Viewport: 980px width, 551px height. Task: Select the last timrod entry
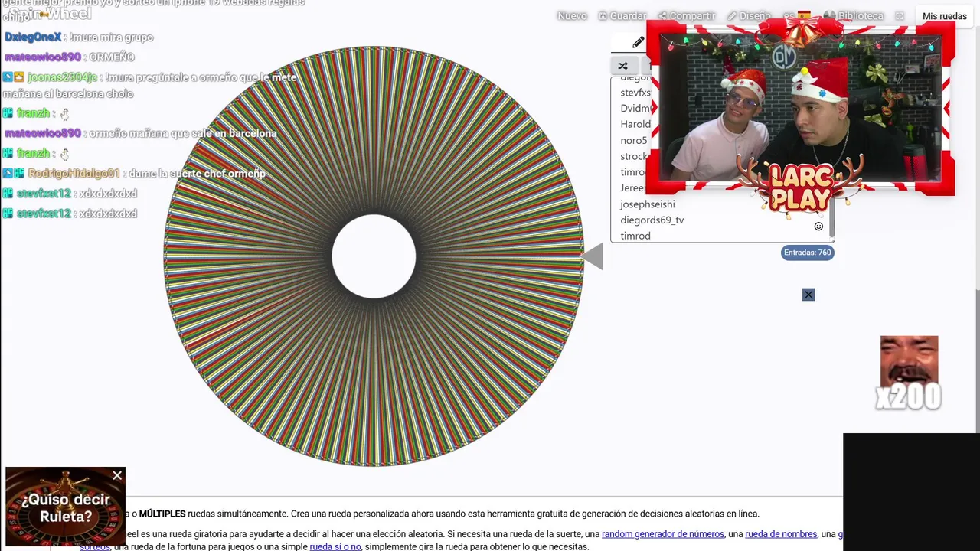point(635,236)
